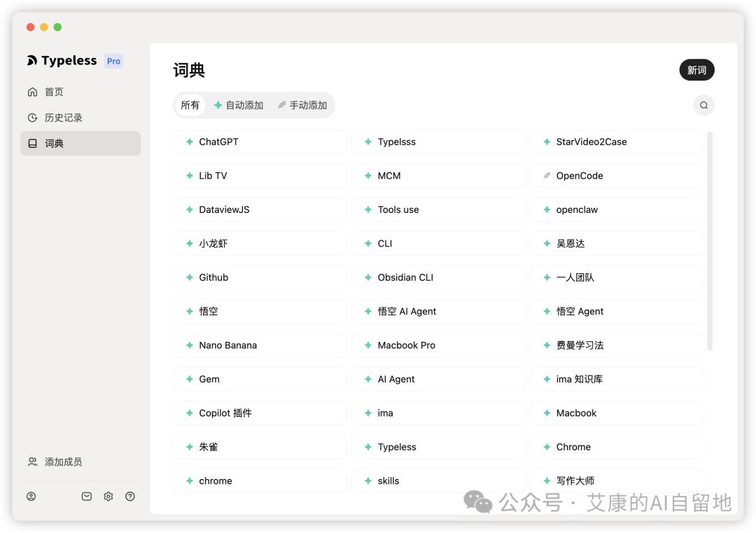Open the help question mark icon
Viewport: 756px width, 533px height.
pyautogui.click(x=130, y=497)
